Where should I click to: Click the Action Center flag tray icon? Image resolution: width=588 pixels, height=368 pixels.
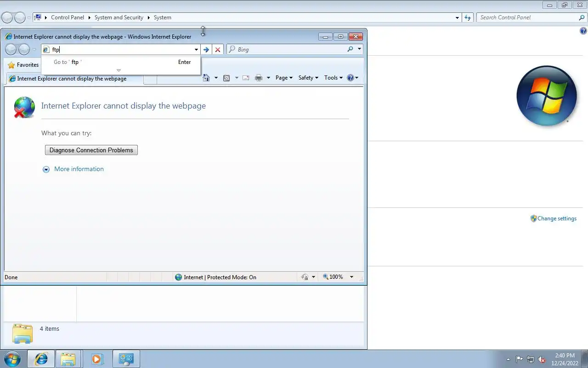519,359
